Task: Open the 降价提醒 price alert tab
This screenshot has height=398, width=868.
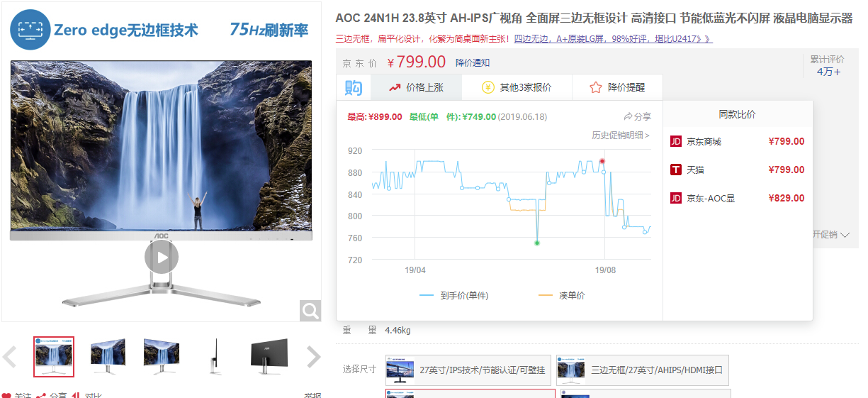Action: pos(617,87)
